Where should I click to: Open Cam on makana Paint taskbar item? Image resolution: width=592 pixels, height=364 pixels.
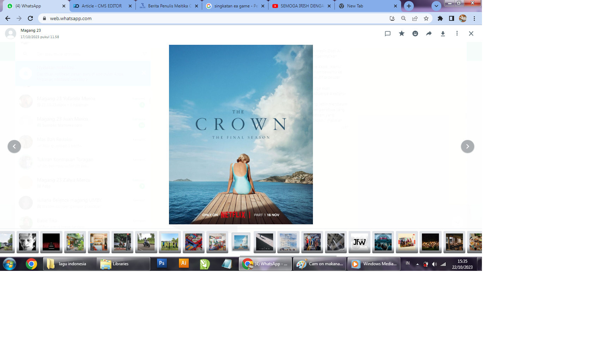pos(320,264)
